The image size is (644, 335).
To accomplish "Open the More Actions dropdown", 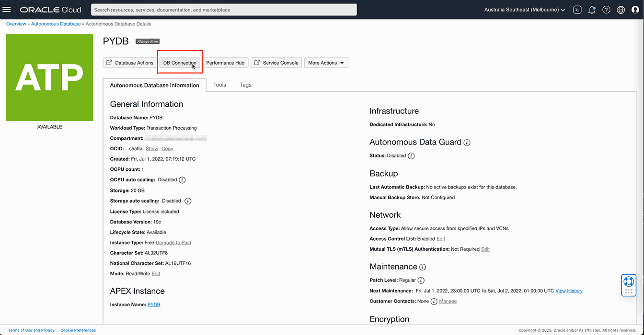I will 326,63.
